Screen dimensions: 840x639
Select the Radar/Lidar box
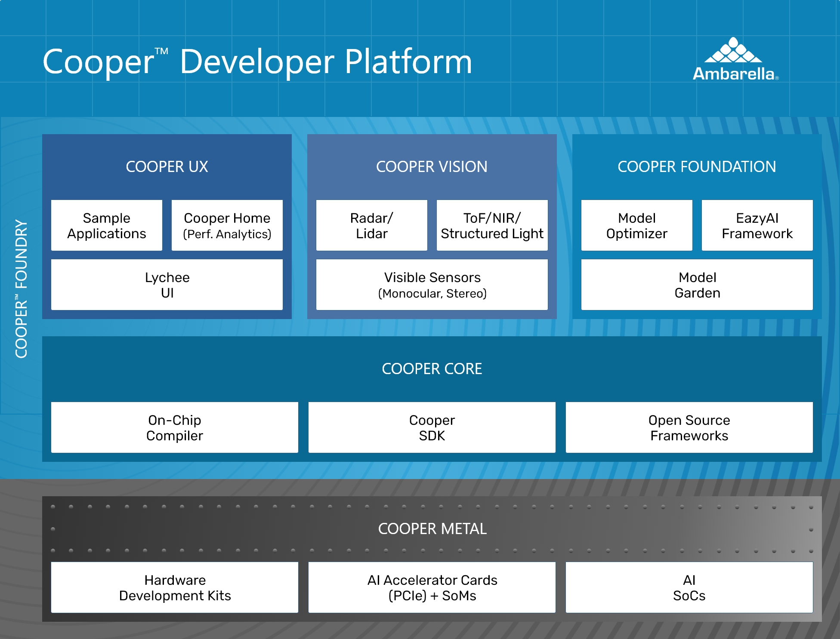[372, 225]
